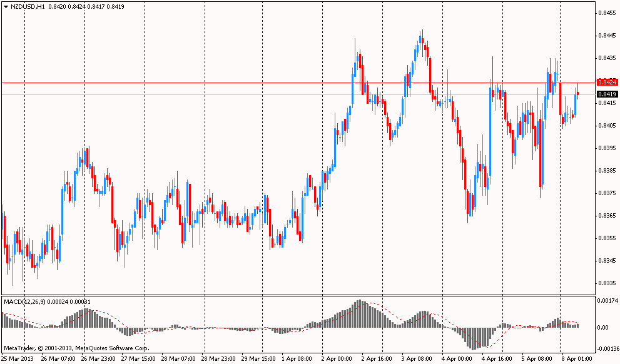The image size is (620, 364).
Task: Select the red 0.8424 price label
Action: tap(607, 83)
